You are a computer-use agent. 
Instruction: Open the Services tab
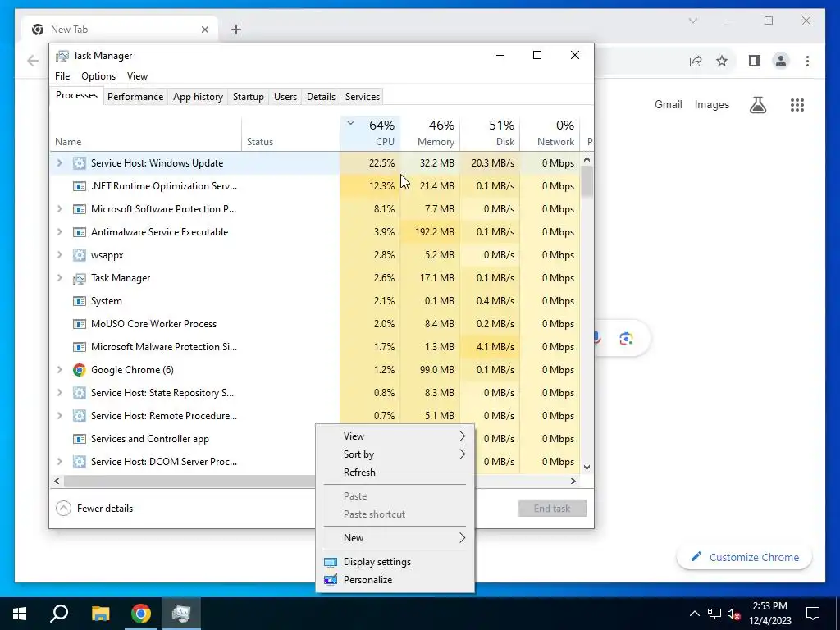pos(362,97)
